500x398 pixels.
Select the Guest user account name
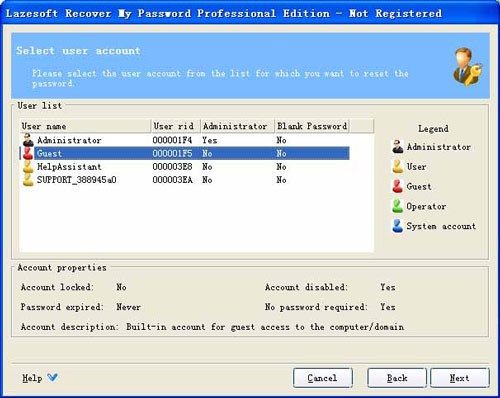coord(49,153)
